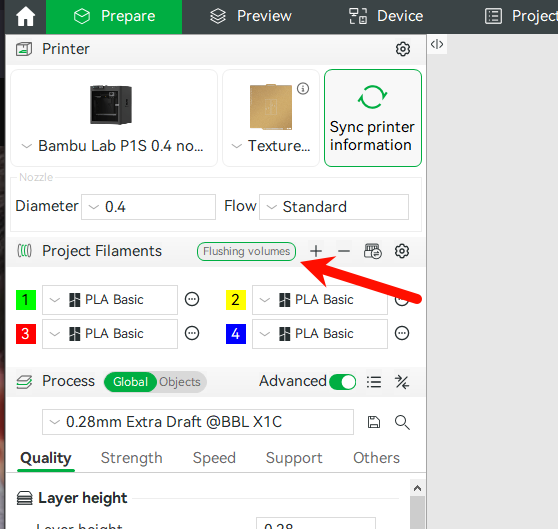Click AMS filament sync icon
This screenshot has width=558, height=529.
373,251
